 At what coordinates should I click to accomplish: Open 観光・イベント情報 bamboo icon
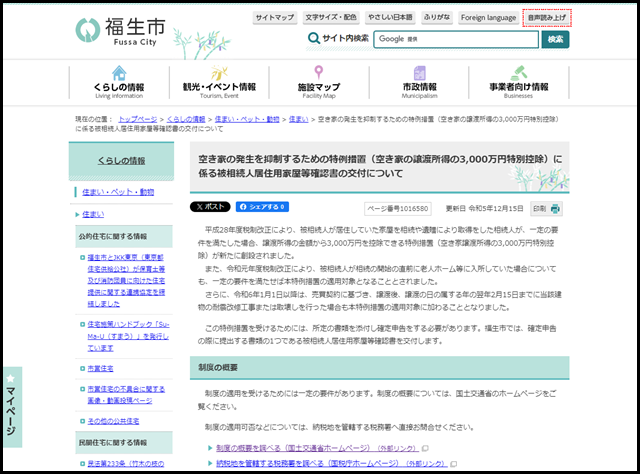click(219, 73)
